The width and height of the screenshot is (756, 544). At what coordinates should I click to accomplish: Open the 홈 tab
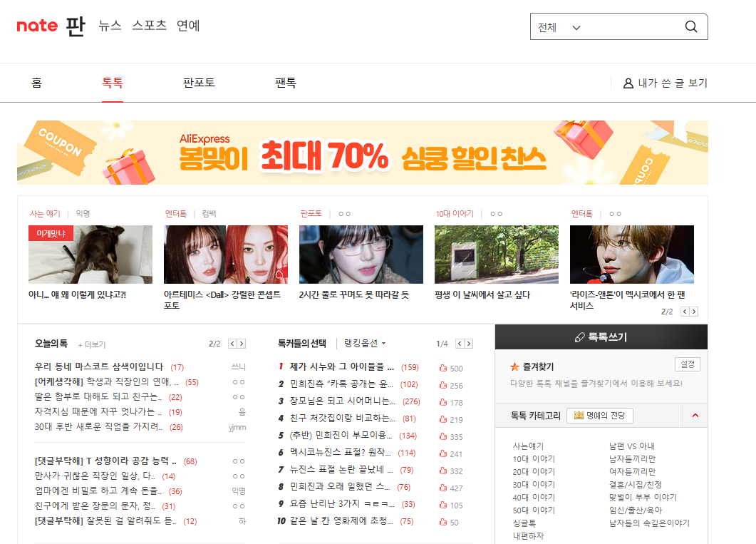(36, 83)
